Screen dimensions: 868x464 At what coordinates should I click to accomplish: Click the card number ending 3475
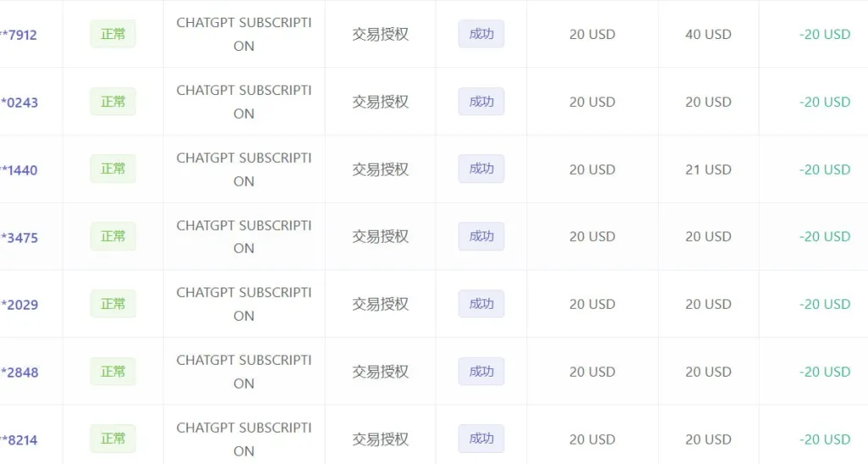point(19,238)
